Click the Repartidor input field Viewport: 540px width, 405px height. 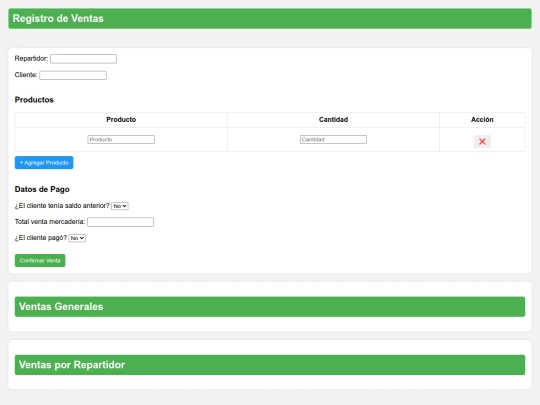coord(83,59)
